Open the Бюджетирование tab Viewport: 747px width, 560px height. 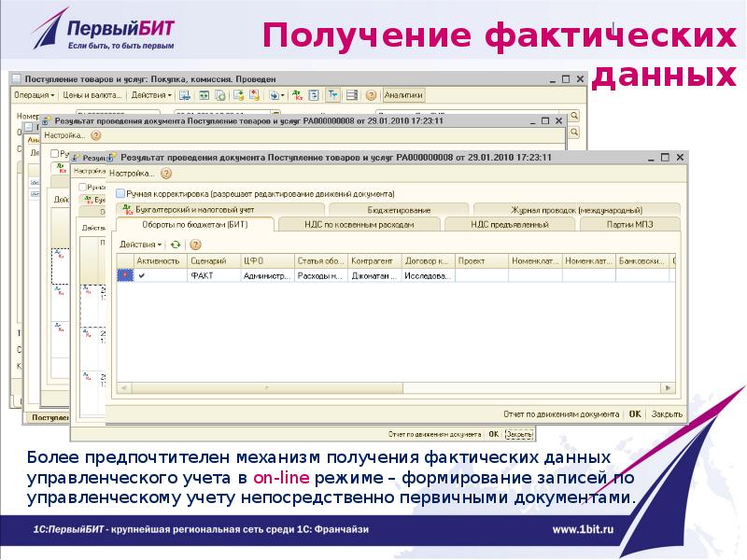pyautogui.click(x=399, y=210)
